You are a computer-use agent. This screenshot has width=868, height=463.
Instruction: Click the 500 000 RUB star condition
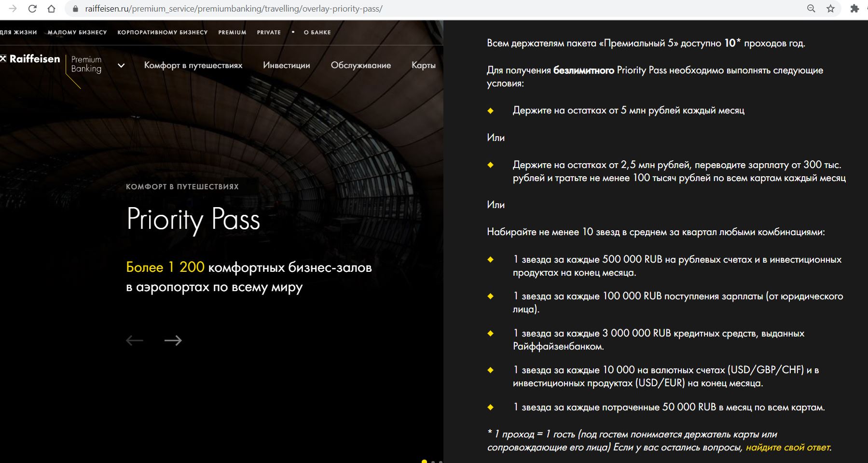click(x=677, y=266)
